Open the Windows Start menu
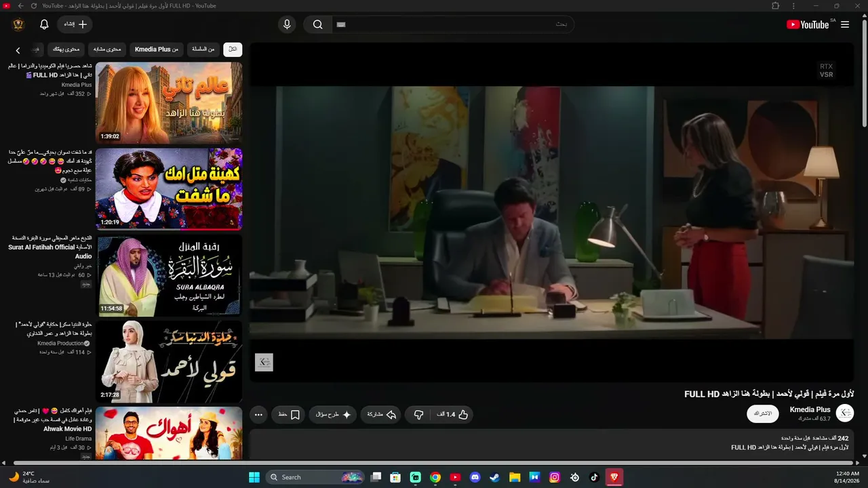The width and height of the screenshot is (868, 488). [254, 477]
